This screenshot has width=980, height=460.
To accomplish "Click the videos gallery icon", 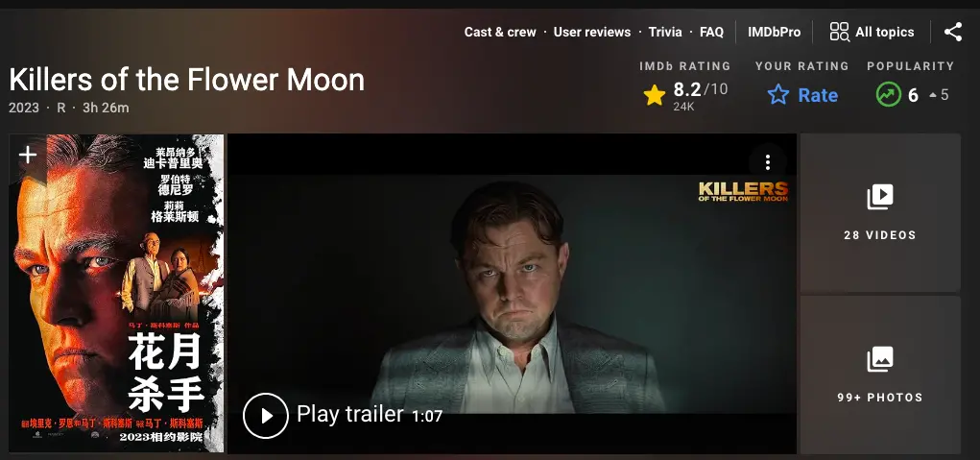I will [879, 197].
